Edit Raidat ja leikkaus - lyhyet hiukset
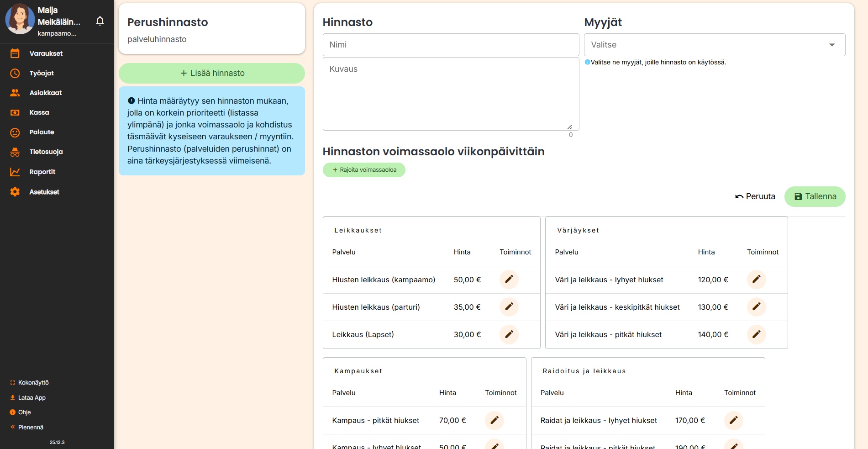868x449 pixels. [x=733, y=420]
